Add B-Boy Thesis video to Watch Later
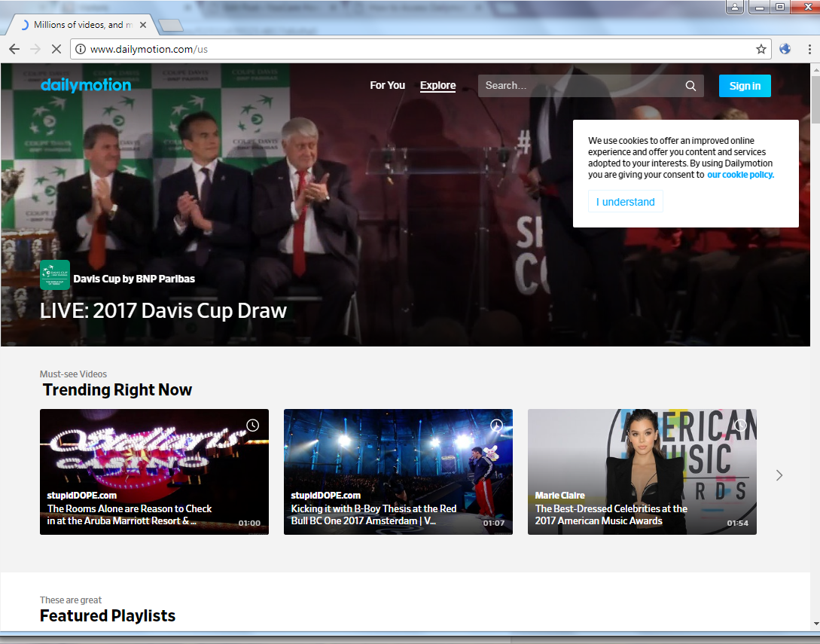Viewport: 820px width, 644px height. pyautogui.click(x=496, y=426)
